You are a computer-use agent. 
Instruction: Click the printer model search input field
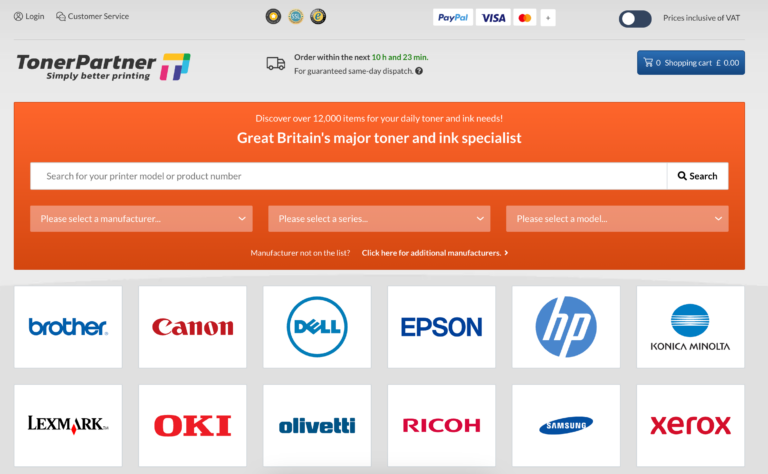point(348,176)
